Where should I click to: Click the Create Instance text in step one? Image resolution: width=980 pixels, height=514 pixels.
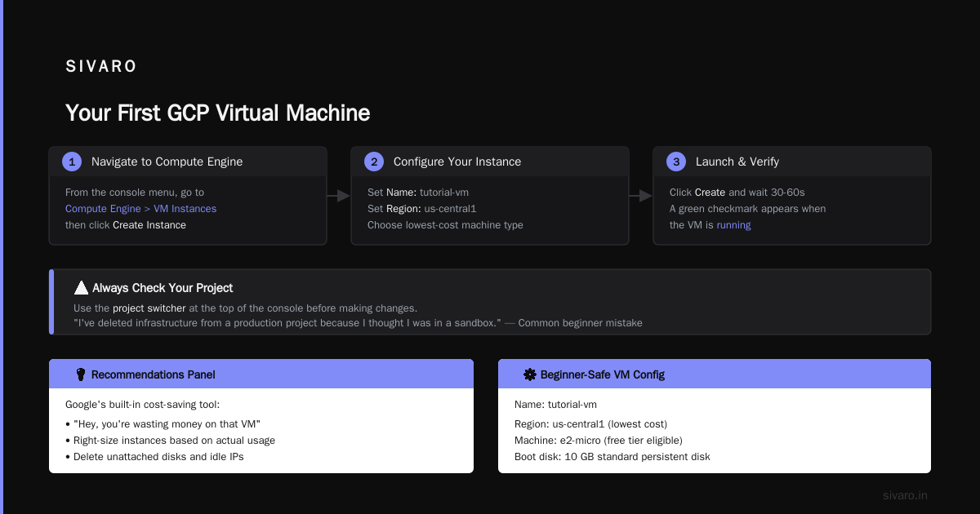[149, 225]
